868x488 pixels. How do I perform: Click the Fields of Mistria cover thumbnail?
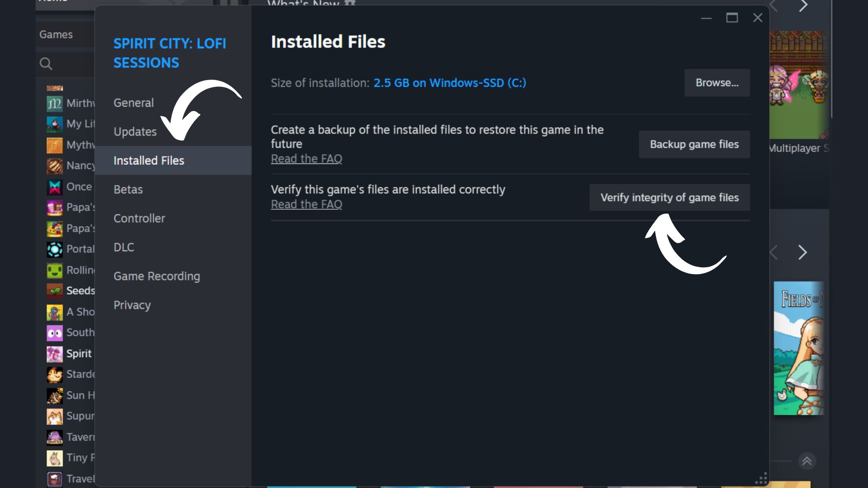(798, 348)
